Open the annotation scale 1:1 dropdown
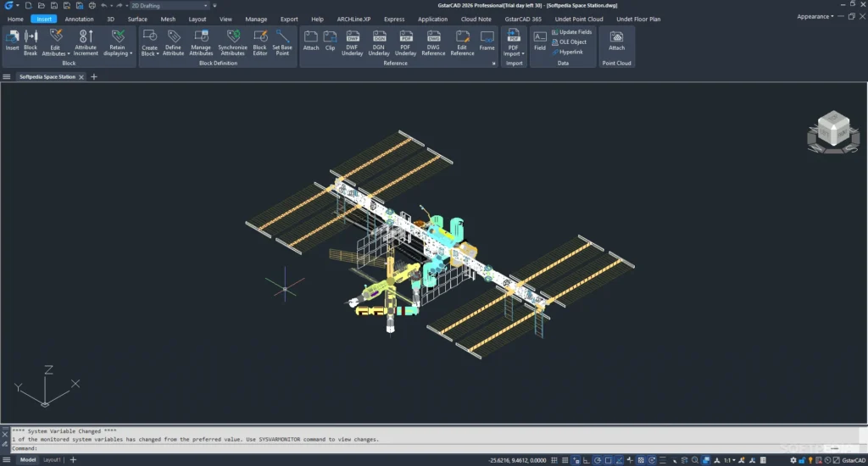868x466 pixels. tap(730, 460)
